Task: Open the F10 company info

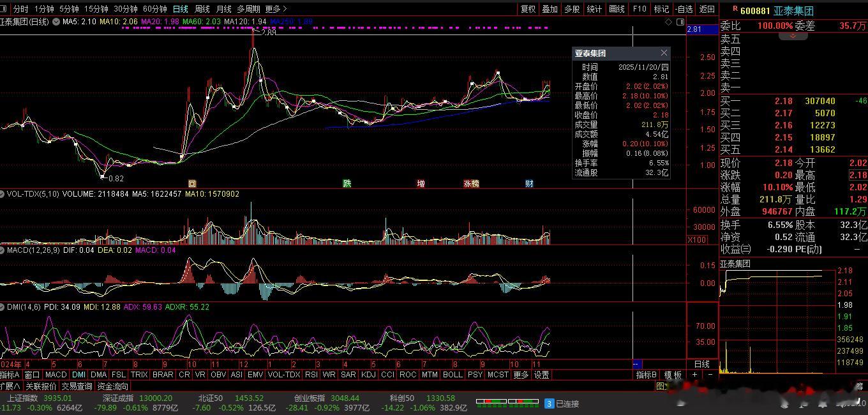Action: [x=639, y=9]
